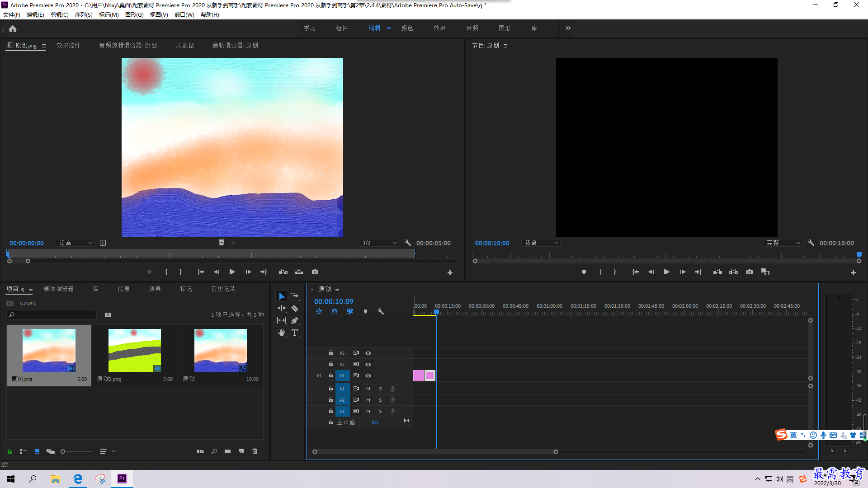The image size is (868, 488).
Task: Open Program monitor settings wrench
Action: point(811,243)
